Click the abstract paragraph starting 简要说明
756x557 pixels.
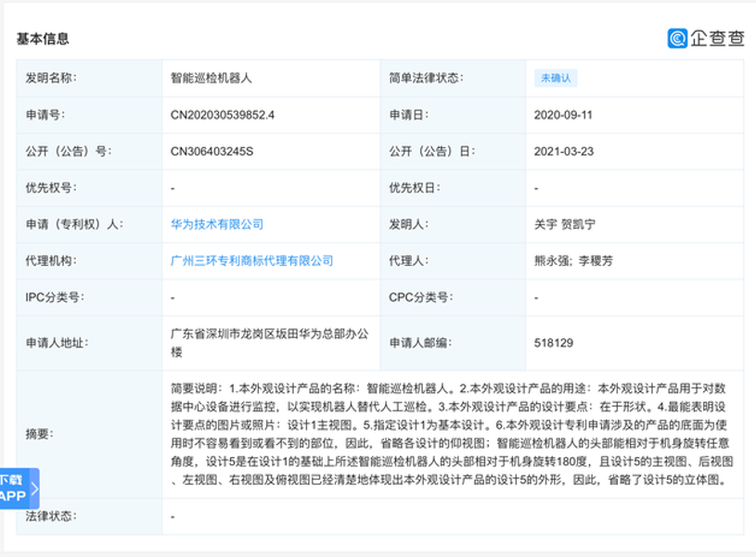pyautogui.click(x=452, y=434)
